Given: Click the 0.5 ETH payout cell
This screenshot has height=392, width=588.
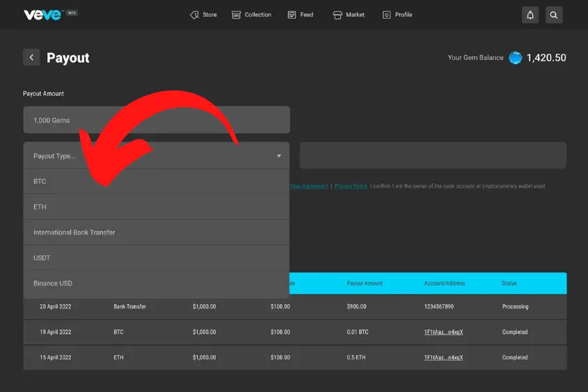Looking at the screenshot, I should pos(356,357).
